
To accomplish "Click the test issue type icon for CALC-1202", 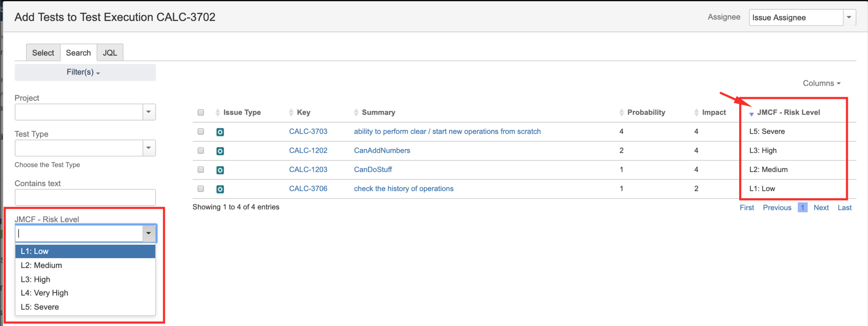I will coord(220,151).
